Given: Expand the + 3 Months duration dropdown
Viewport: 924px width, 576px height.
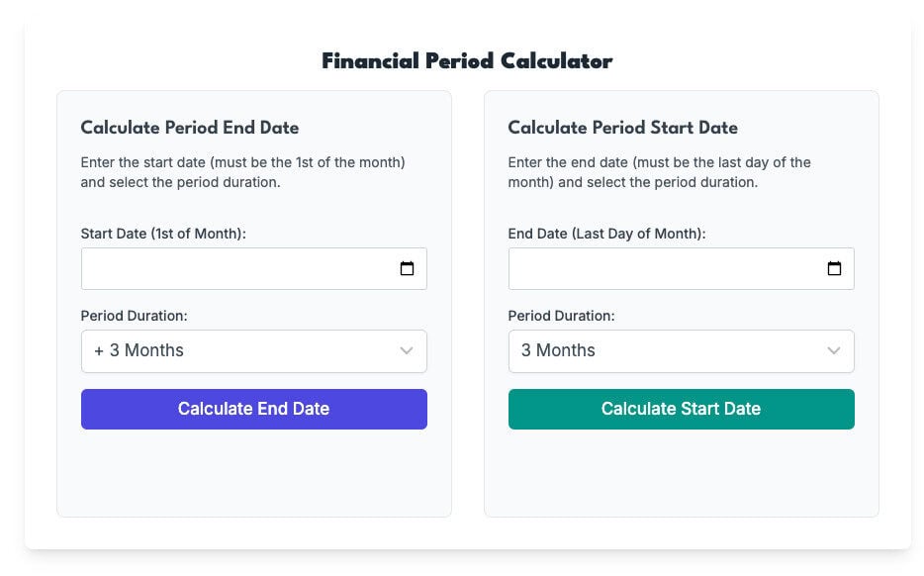Looking at the screenshot, I should 254,351.
